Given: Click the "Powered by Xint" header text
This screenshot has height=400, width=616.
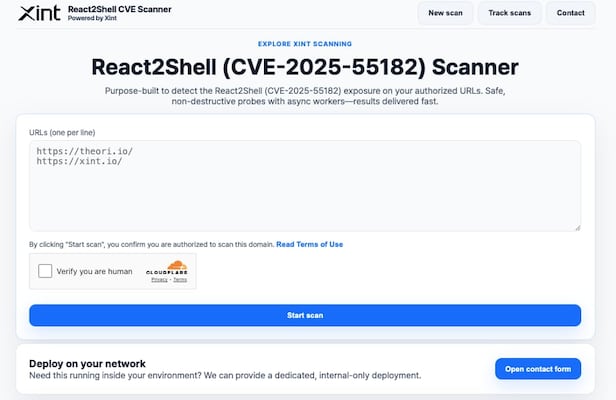Looking at the screenshot, I should 92,18.
